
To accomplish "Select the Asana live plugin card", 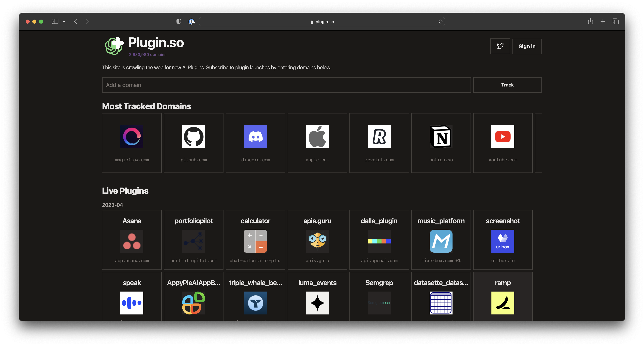I will (132, 240).
